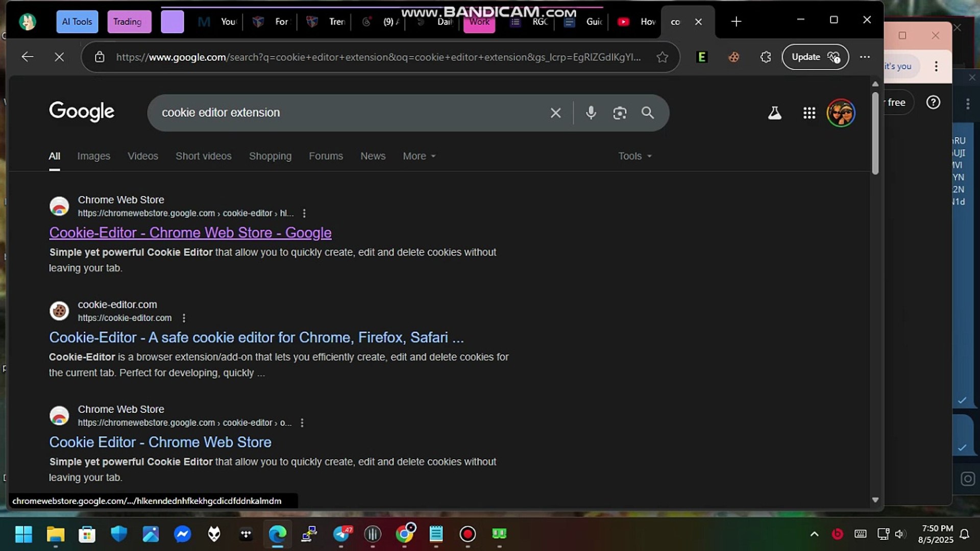This screenshot has height=551, width=980.
Task: Open the three-dot menu on first result
Action: click(x=305, y=213)
